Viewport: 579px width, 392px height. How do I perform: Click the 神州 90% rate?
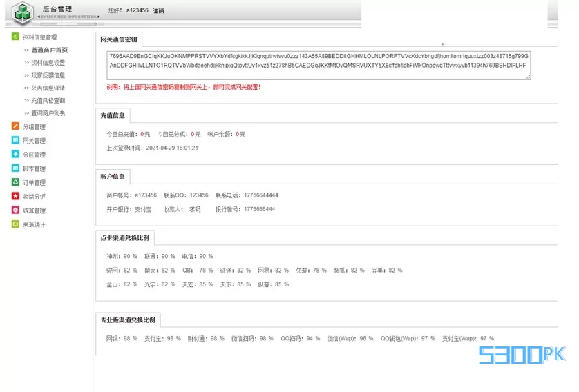[x=122, y=256]
